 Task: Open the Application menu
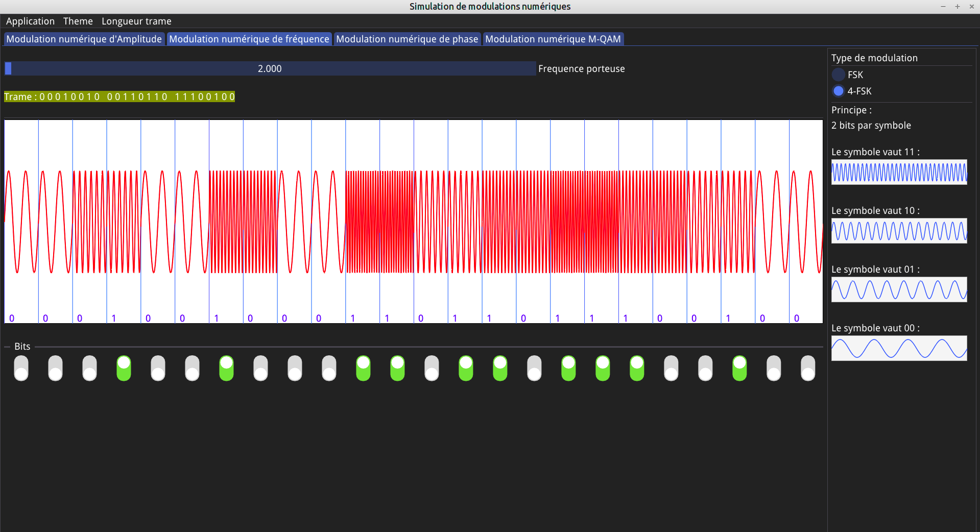tap(30, 21)
